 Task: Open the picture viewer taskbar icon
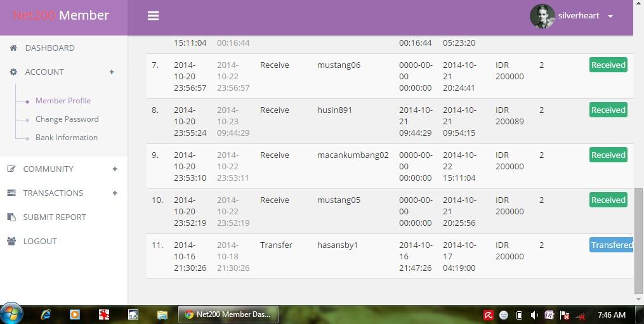coord(133,315)
